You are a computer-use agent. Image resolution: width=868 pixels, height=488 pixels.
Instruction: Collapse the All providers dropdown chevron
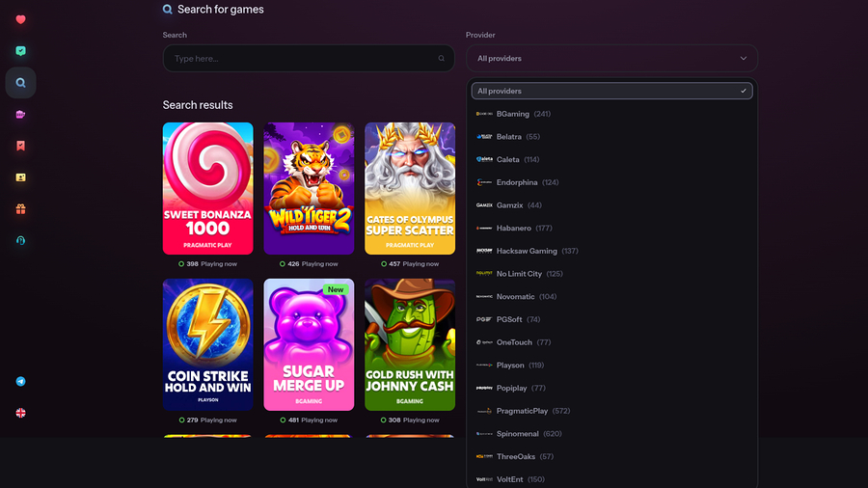click(x=744, y=58)
